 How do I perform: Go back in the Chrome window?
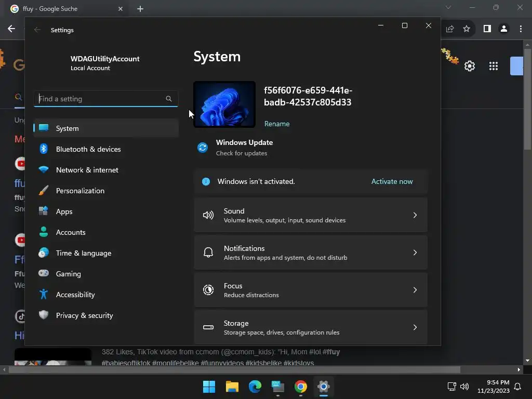point(11,29)
